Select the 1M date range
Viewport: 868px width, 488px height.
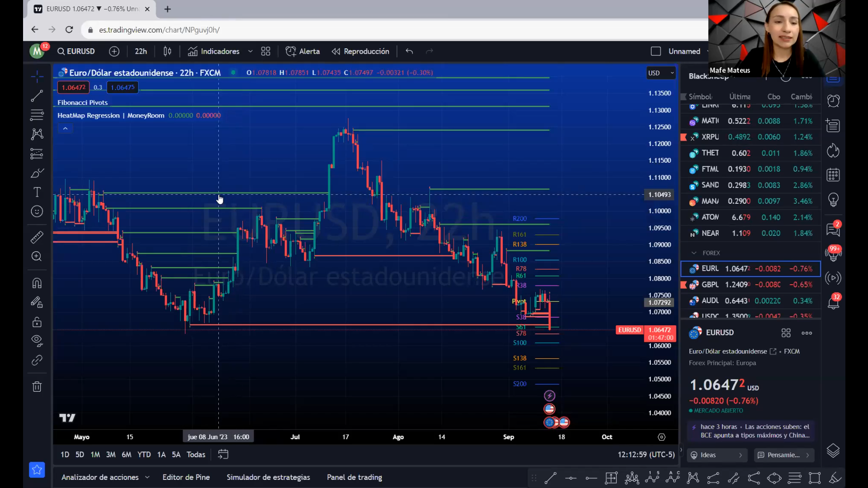point(95,455)
